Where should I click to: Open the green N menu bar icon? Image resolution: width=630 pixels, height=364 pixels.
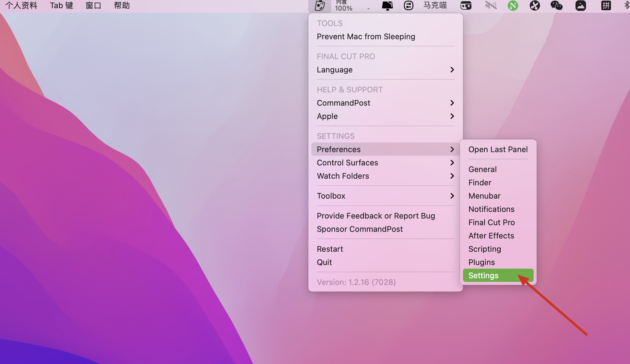point(513,6)
